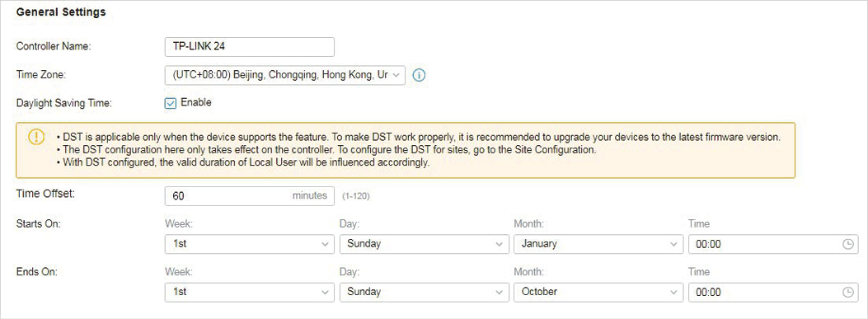Select the Starts On Time 00:00 field
The width and height of the screenshot is (868, 319).
773,244
